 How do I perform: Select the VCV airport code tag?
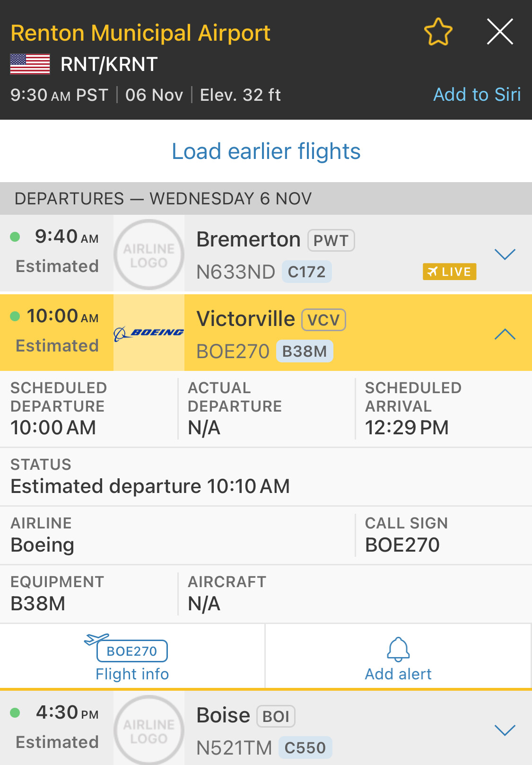pos(324,320)
